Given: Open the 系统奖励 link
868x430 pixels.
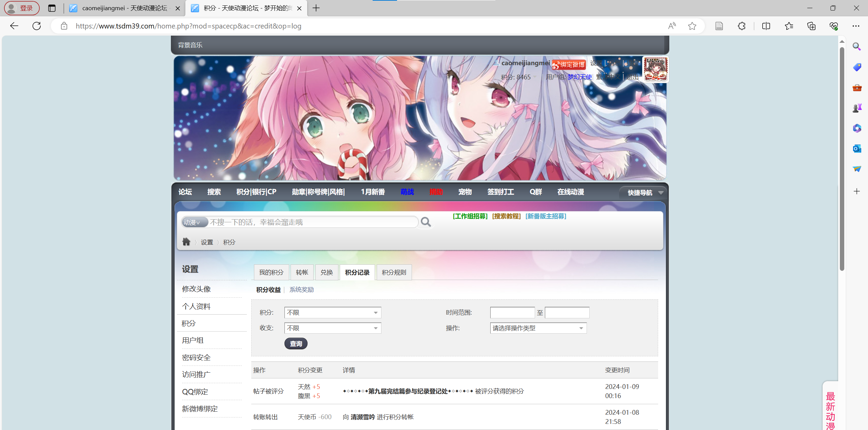Looking at the screenshot, I should point(301,289).
